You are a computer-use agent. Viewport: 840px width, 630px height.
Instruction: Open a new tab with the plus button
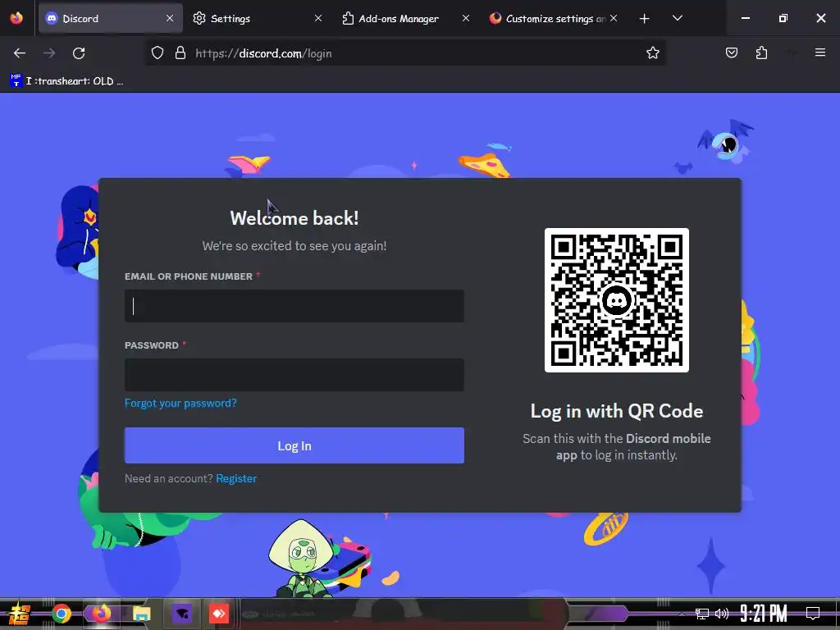tap(645, 19)
